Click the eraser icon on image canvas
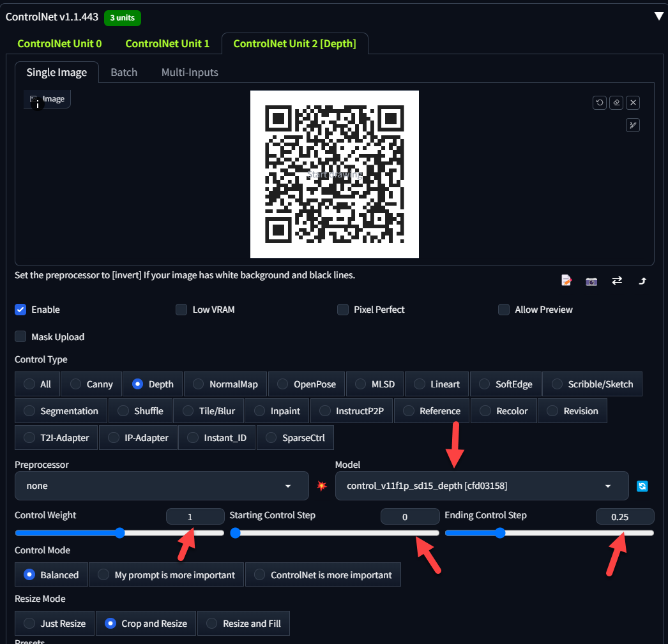668x644 pixels. 616,103
